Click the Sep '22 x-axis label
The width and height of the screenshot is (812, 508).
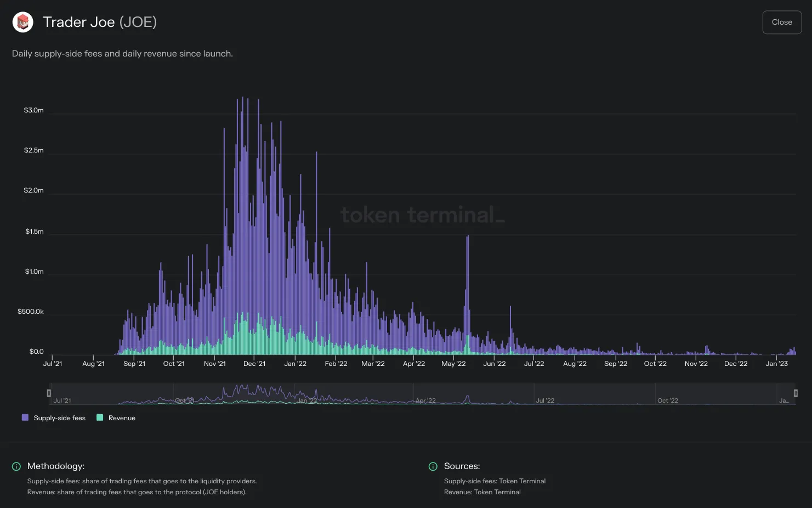coord(616,364)
